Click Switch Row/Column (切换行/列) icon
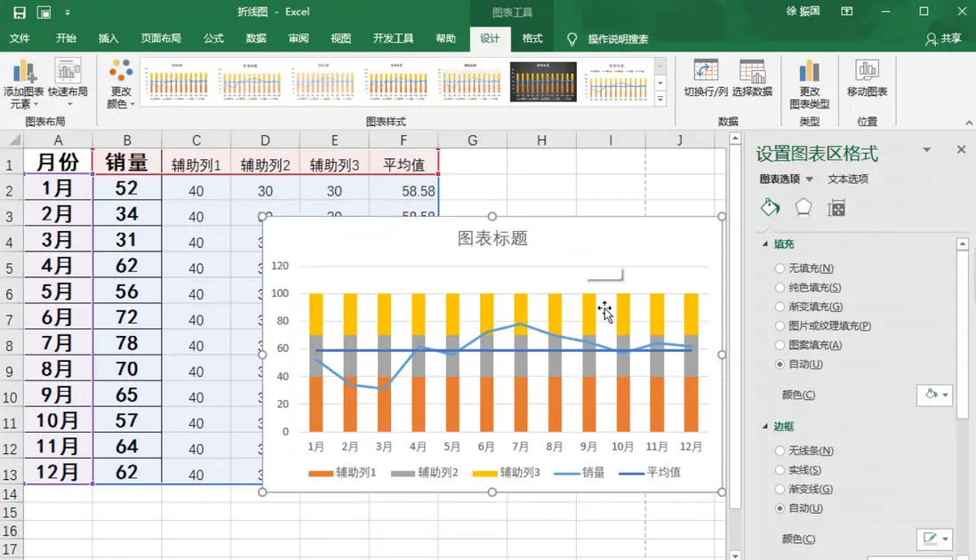 tap(706, 73)
